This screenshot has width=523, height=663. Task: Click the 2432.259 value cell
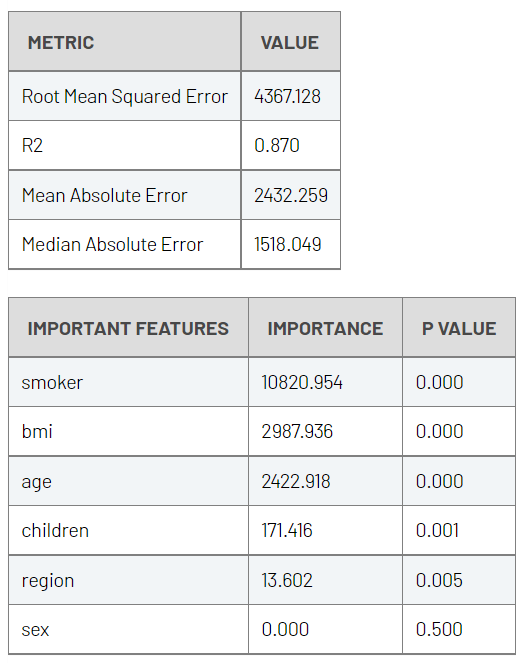[290, 195]
